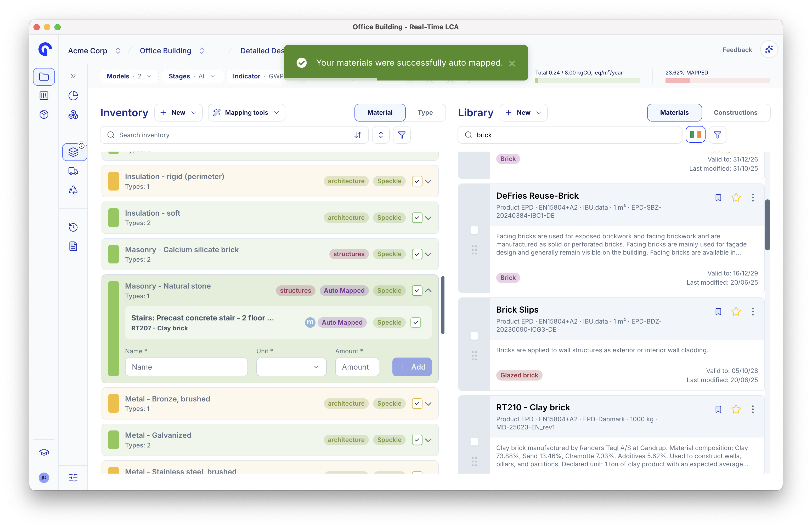Image resolution: width=812 pixels, height=529 pixels.
Task: Open the Models filter dropdown
Action: (129, 76)
